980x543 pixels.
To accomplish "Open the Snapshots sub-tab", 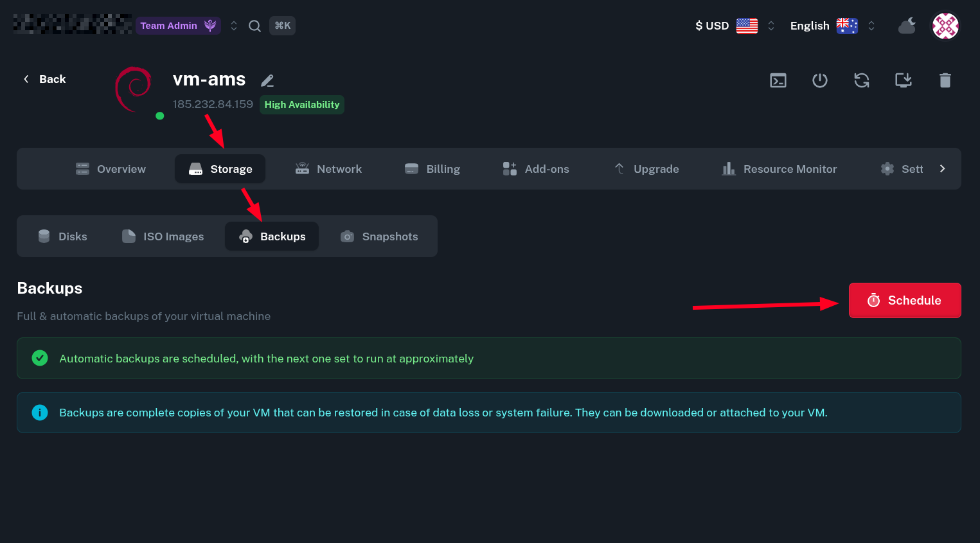I will [379, 236].
